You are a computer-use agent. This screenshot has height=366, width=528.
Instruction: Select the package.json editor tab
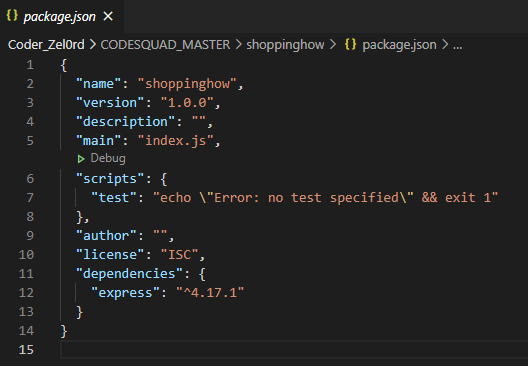click(x=62, y=16)
